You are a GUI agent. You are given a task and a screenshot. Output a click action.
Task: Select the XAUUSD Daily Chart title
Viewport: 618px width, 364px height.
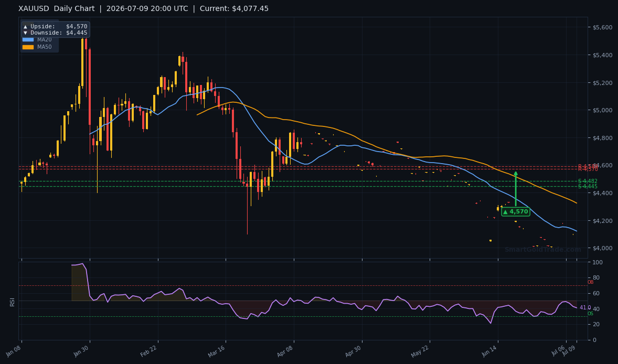click(x=56, y=9)
